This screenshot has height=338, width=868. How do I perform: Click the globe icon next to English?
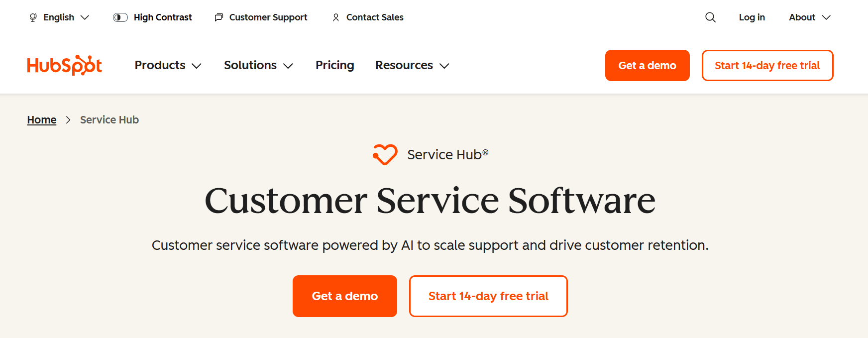(x=32, y=17)
